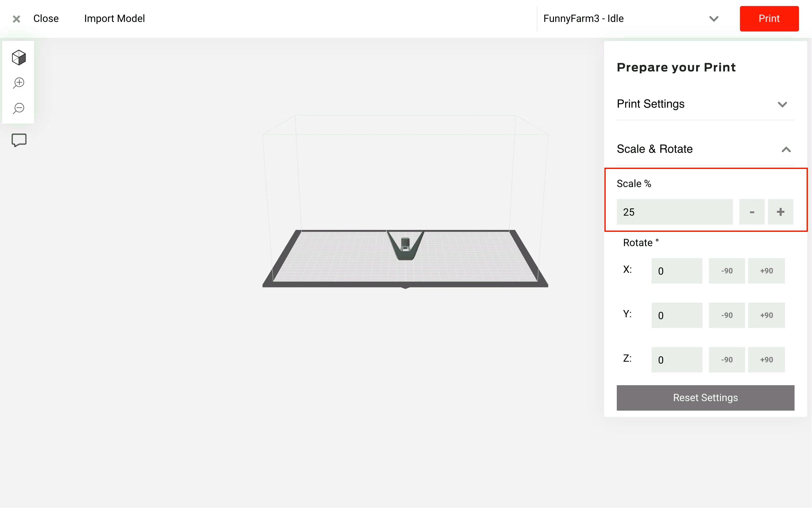Click the Reset Settings button
The height and width of the screenshot is (510, 812).
coord(705,398)
